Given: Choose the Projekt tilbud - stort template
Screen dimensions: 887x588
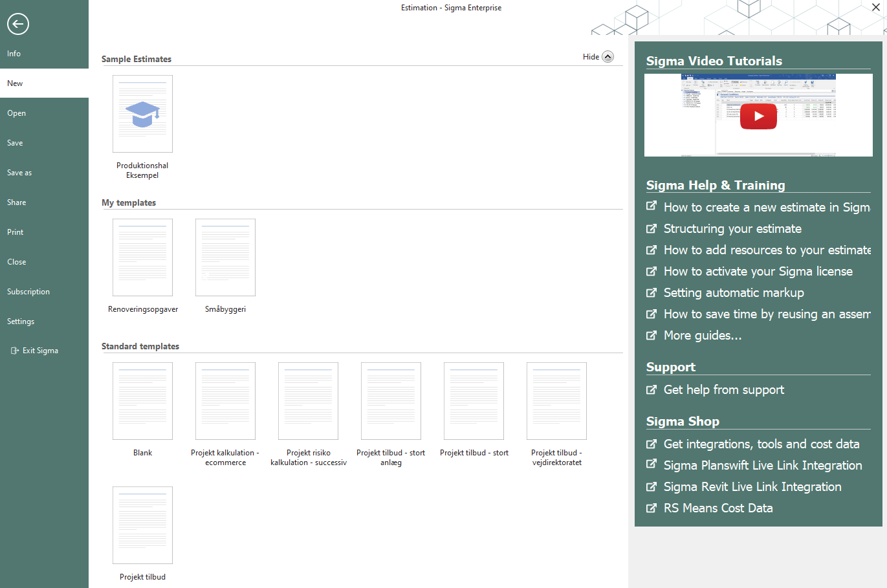Looking at the screenshot, I should (474, 401).
